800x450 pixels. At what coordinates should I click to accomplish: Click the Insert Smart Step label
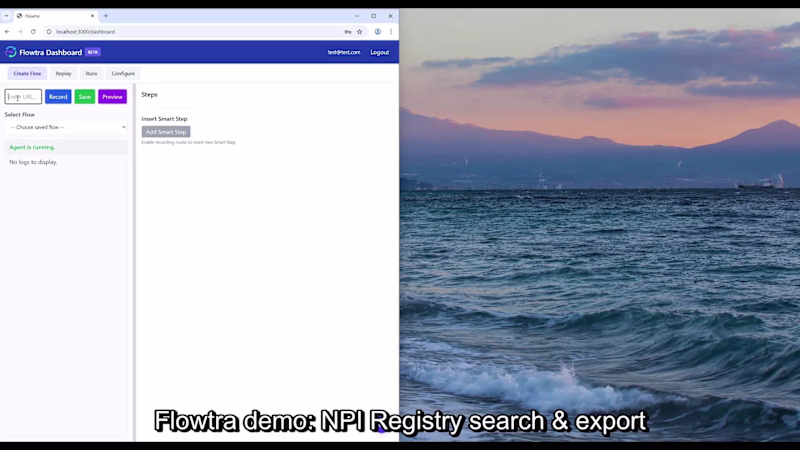click(164, 119)
